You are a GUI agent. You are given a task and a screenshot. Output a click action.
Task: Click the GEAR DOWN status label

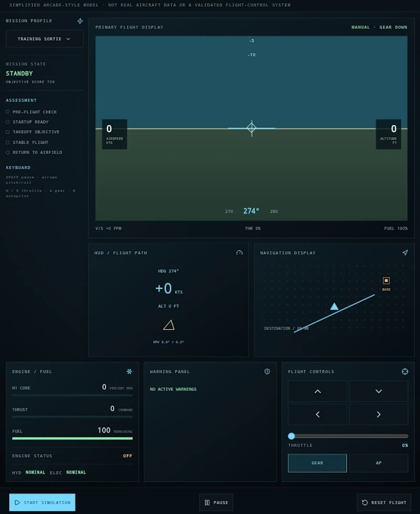[393, 27]
